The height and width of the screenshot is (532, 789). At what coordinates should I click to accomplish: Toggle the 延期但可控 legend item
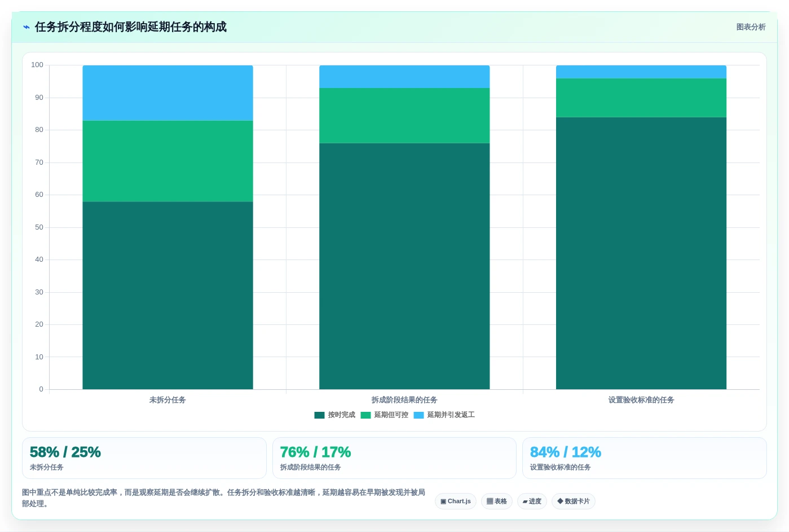click(385, 415)
